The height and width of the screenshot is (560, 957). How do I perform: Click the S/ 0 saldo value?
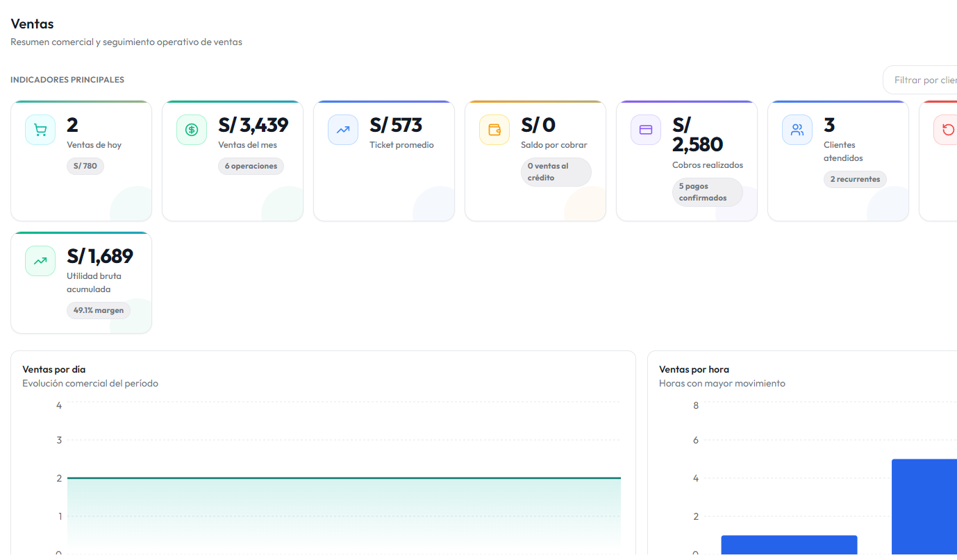538,125
